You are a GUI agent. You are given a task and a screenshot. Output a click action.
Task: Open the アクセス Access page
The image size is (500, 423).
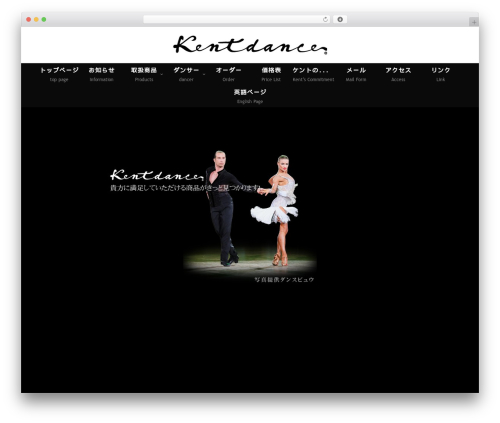click(398, 74)
